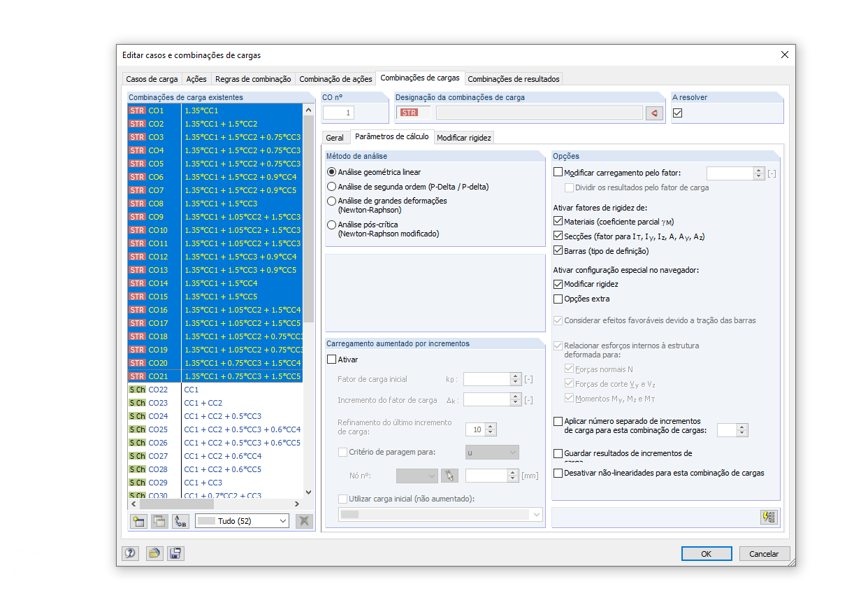Click the renumber combinations A-B icon
Screen dimensions: 868x612
180,521
